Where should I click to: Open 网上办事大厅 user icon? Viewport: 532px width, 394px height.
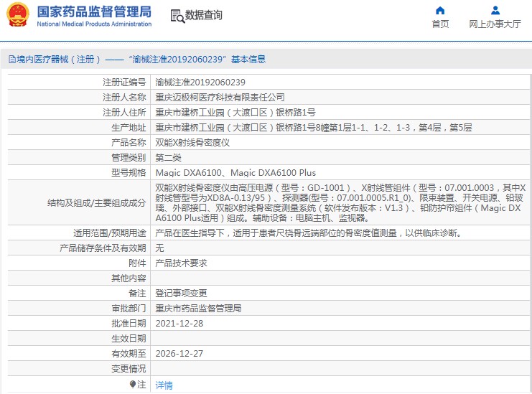pyautogui.click(x=495, y=11)
